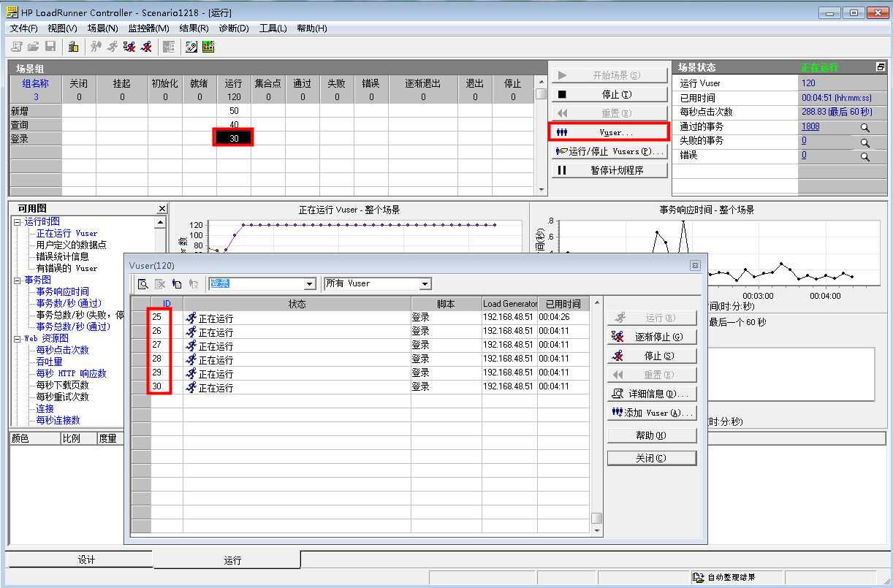Click the Initialize Vusers toolbar icon

pyautogui.click(x=96, y=47)
